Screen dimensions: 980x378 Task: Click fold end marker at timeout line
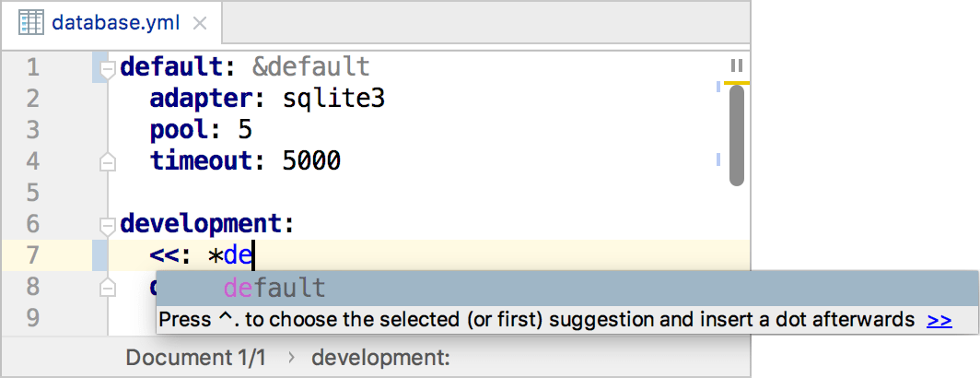(x=107, y=162)
